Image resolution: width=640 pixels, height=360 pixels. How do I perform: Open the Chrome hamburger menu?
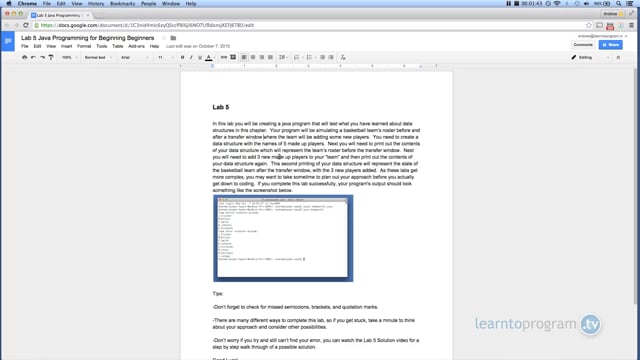[631, 25]
